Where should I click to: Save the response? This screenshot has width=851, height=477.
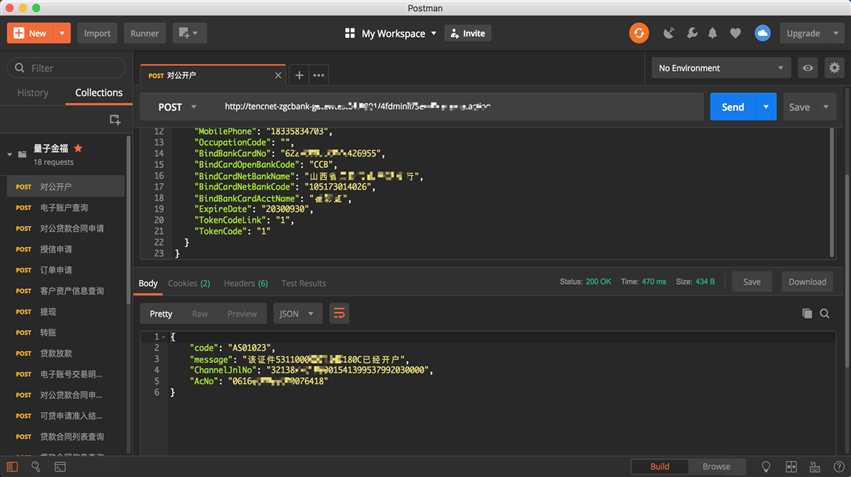tap(752, 282)
